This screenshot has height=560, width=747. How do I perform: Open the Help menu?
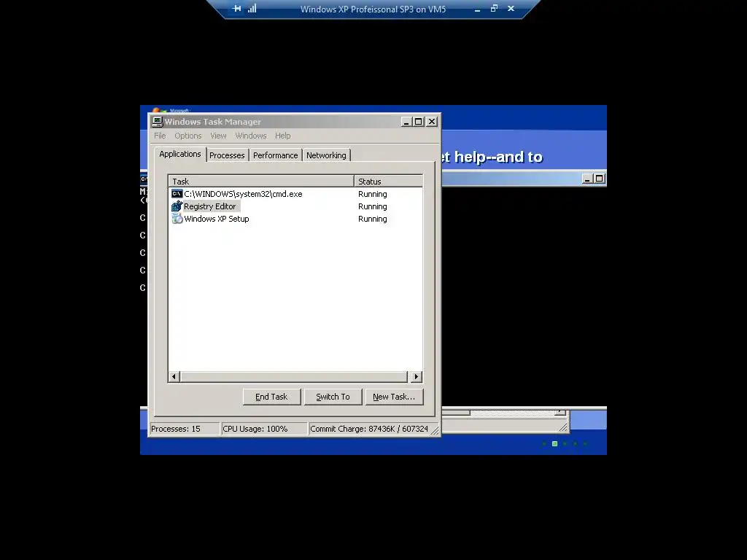pos(282,136)
